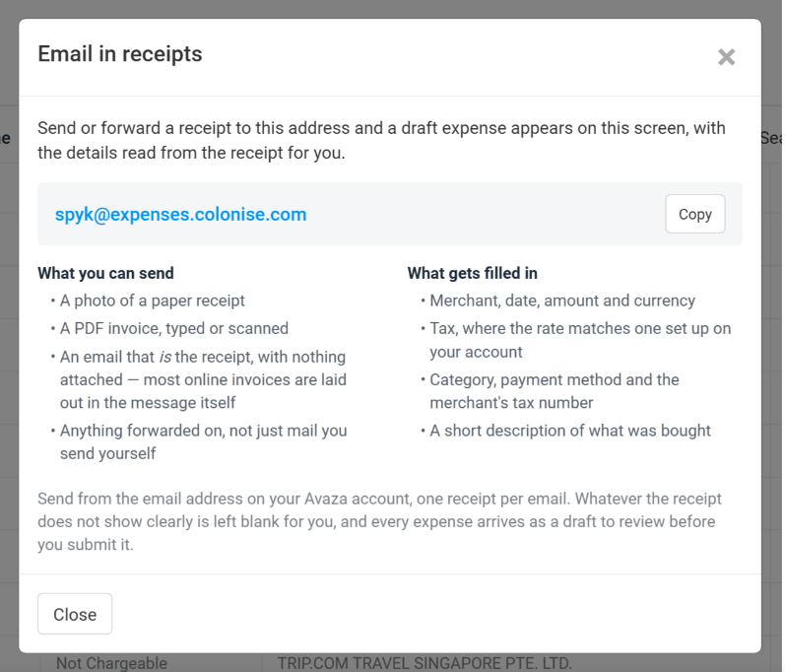Select 'Anything forwarded on' bullet text

point(203,441)
